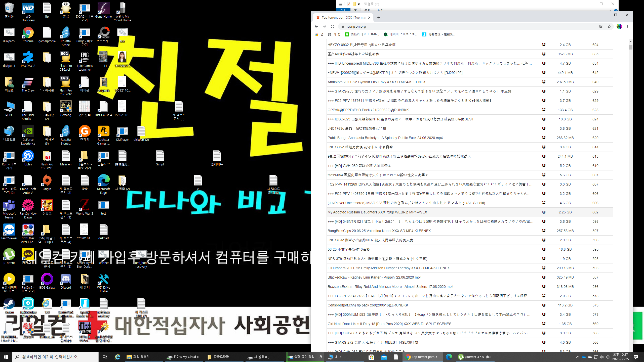Select the Chrome desktop icon
The image size is (644, 362).
pyautogui.click(x=28, y=35)
